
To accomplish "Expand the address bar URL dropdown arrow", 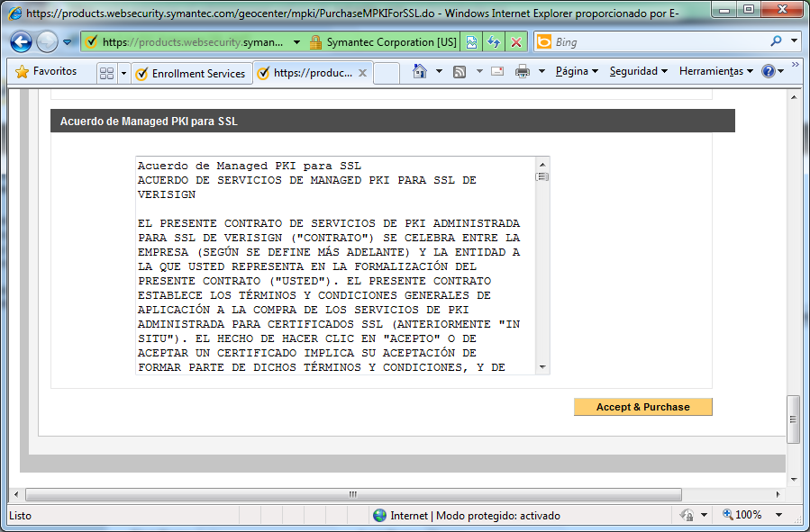I will coord(297,42).
